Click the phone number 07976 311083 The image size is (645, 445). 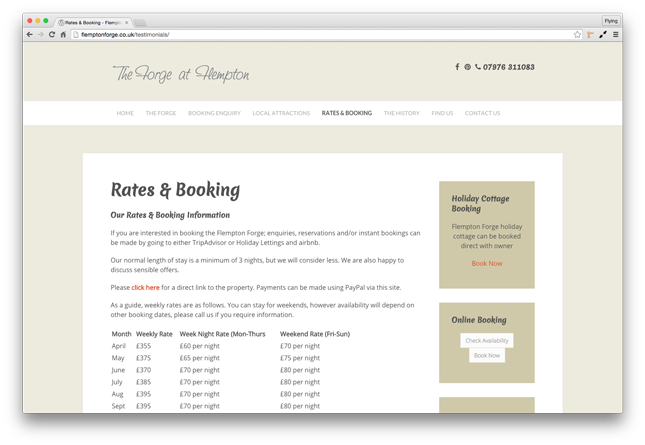(x=509, y=67)
